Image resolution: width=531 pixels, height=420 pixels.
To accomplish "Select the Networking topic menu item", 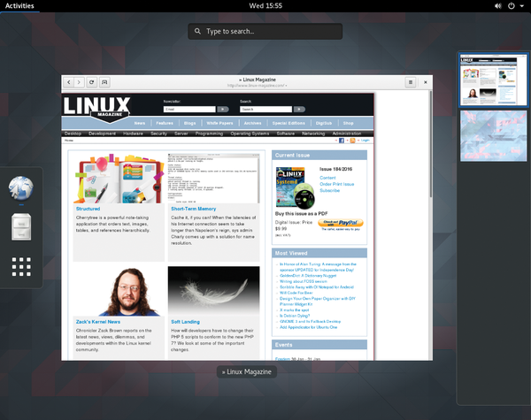I will [313, 134].
